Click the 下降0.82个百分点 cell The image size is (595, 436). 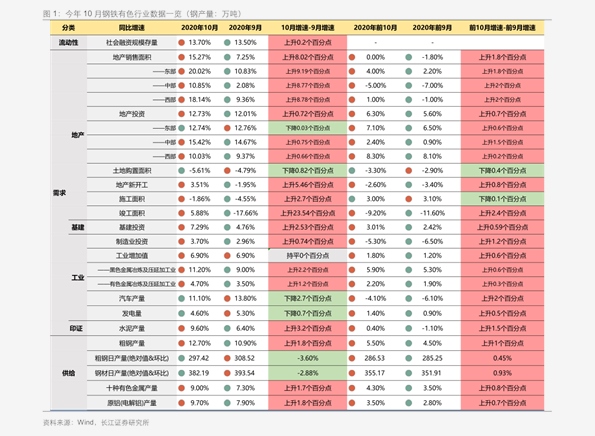(308, 171)
